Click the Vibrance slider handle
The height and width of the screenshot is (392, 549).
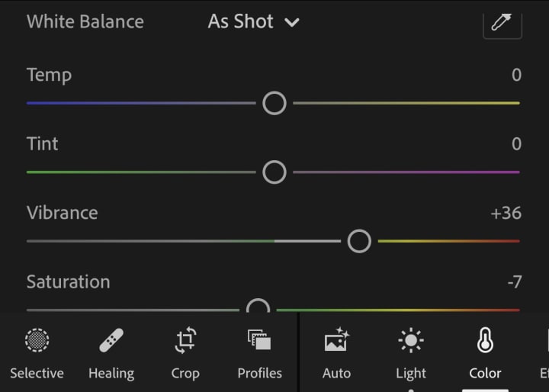(359, 241)
